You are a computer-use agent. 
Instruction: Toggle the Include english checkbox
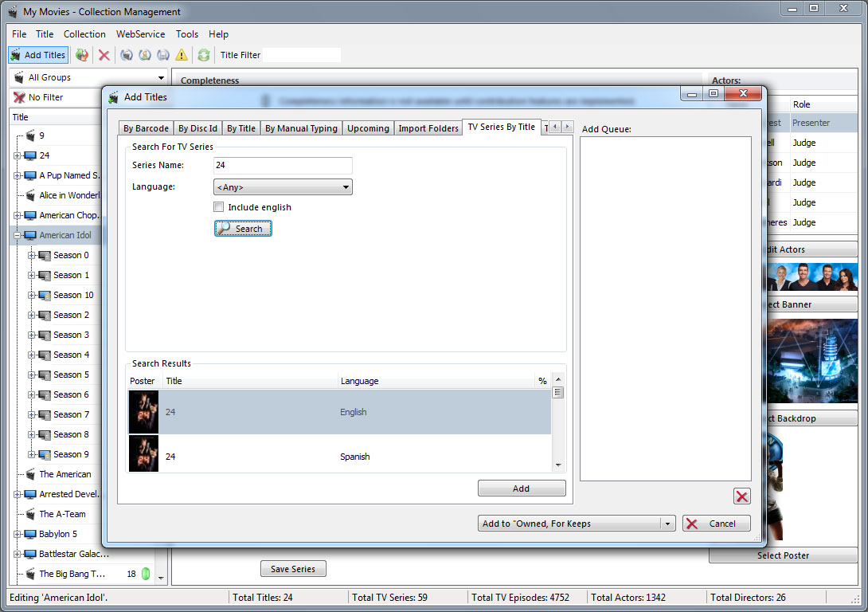pos(219,207)
